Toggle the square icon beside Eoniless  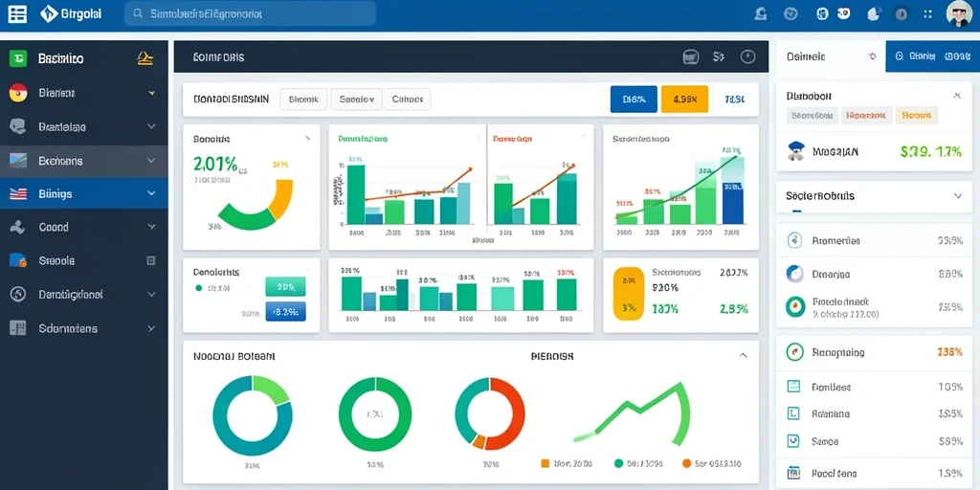(793, 387)
